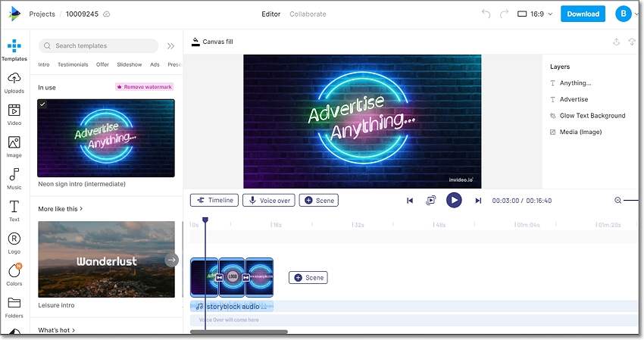Click the Search templates input field

(98, 46)
